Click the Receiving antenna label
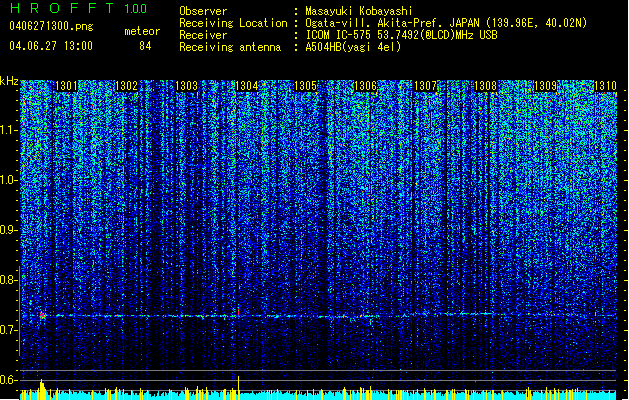The height and width of the screenshot is (400, 629). [x=230, y=47]
